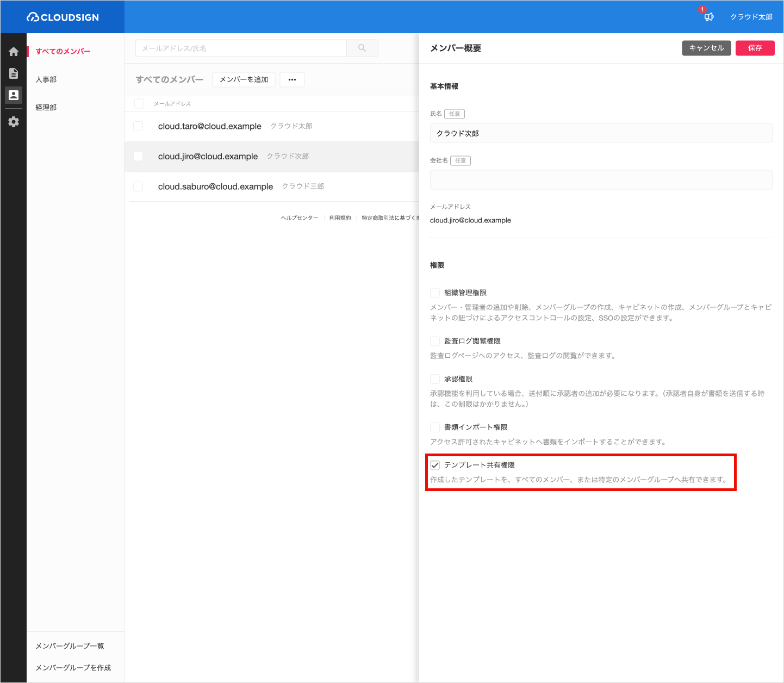The width and height of the screenshot is (784, 683).
Task: Click the CloudSign logo
Action: (63, 17)
